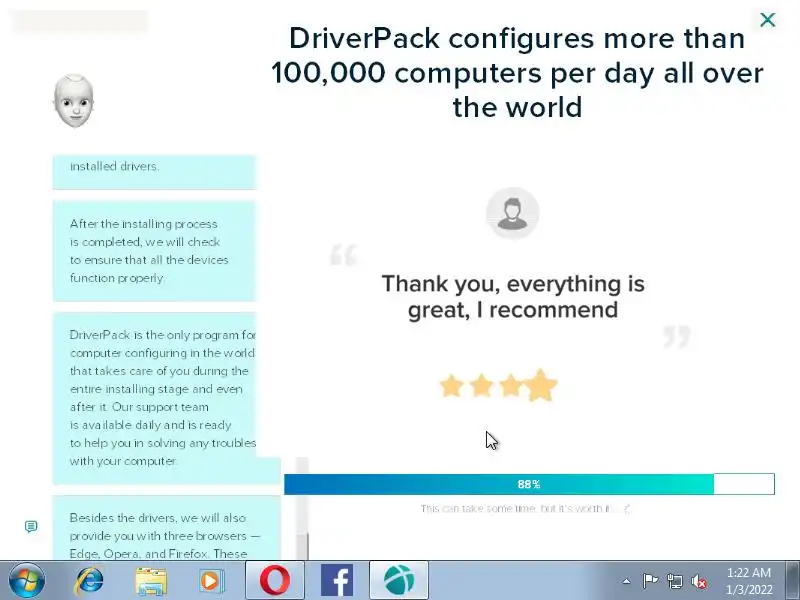
Task: Open the Action Center flag icon
Action: click(650, 581)
